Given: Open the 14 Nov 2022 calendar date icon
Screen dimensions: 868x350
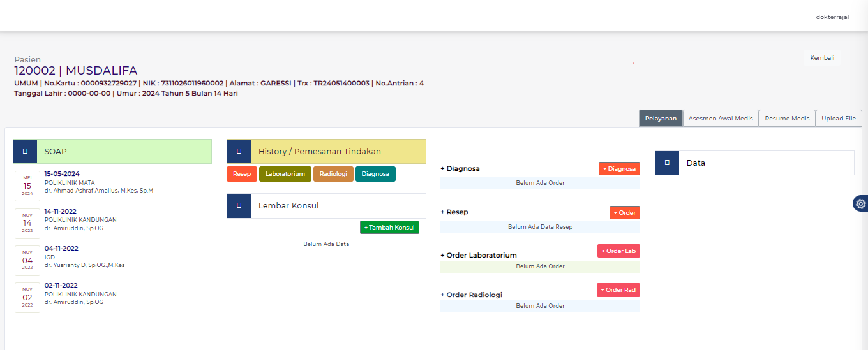Looking at the screenshot, I should point(27,222).
